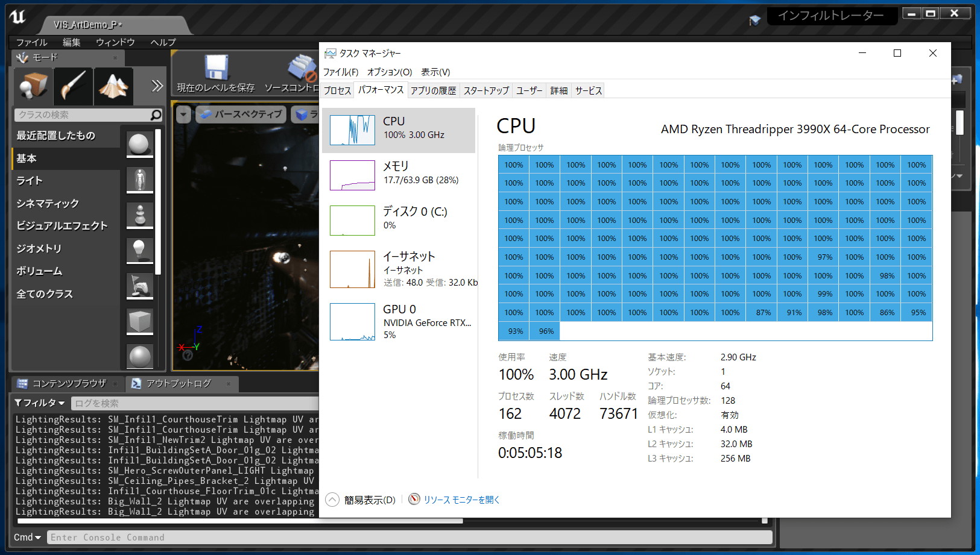980x555 pixels.
Task: Open the Unreal Edit menu
Action: point(71,42)
